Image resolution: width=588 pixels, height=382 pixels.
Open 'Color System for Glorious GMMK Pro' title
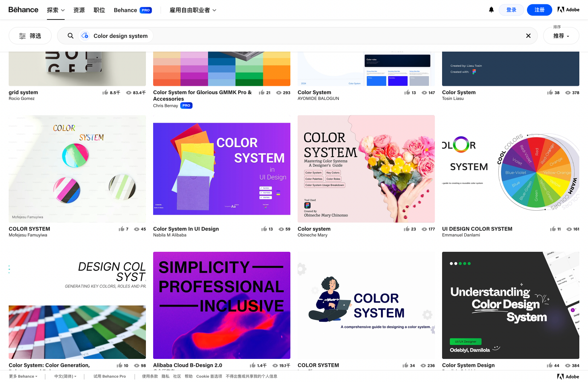point(203,96)
